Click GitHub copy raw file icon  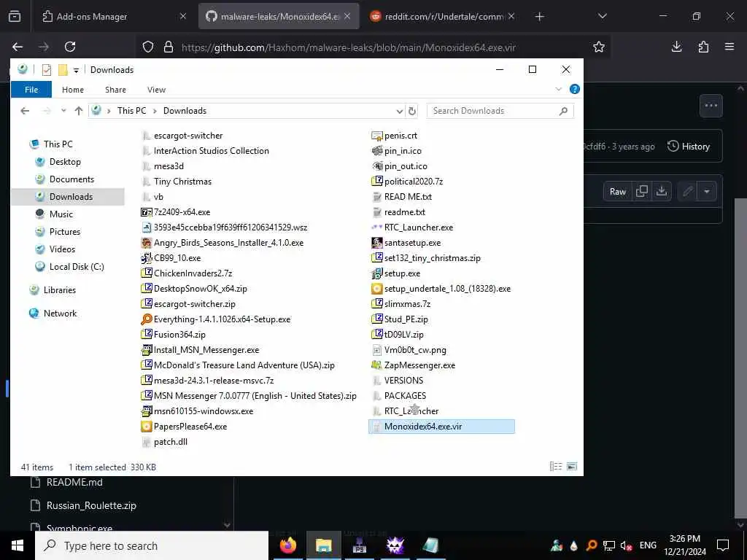click(x=642, y=192)
